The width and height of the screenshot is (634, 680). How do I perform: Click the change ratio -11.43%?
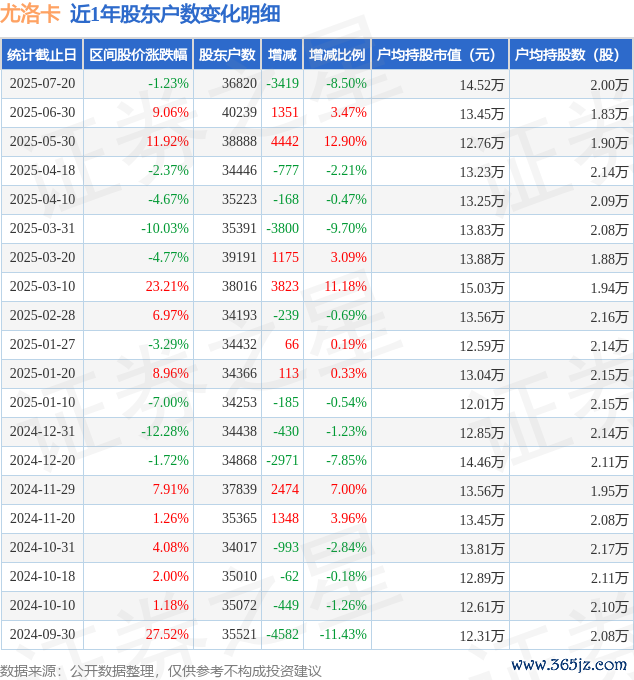[x=343, y=634]
